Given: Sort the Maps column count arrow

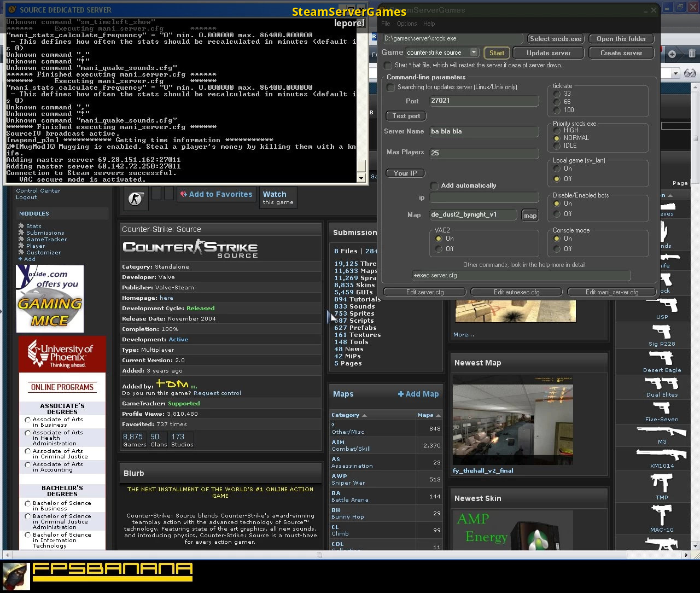Looking at the screenshot, I should 438,415.
